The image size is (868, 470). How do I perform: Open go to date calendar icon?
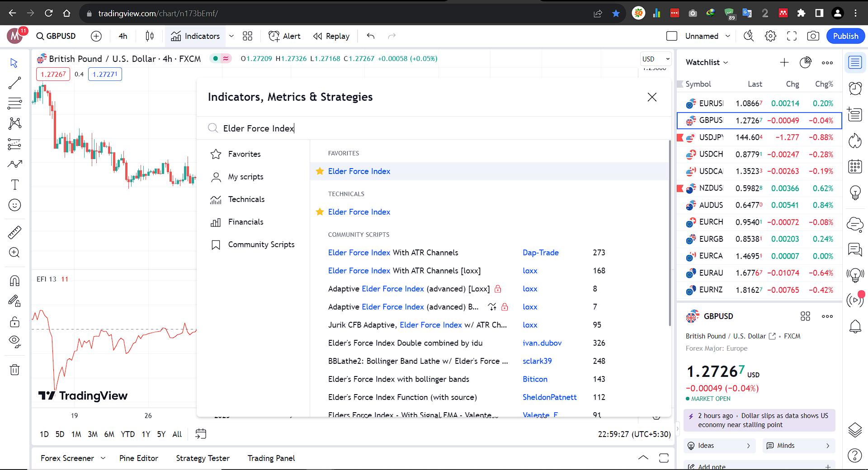[201, 434]
